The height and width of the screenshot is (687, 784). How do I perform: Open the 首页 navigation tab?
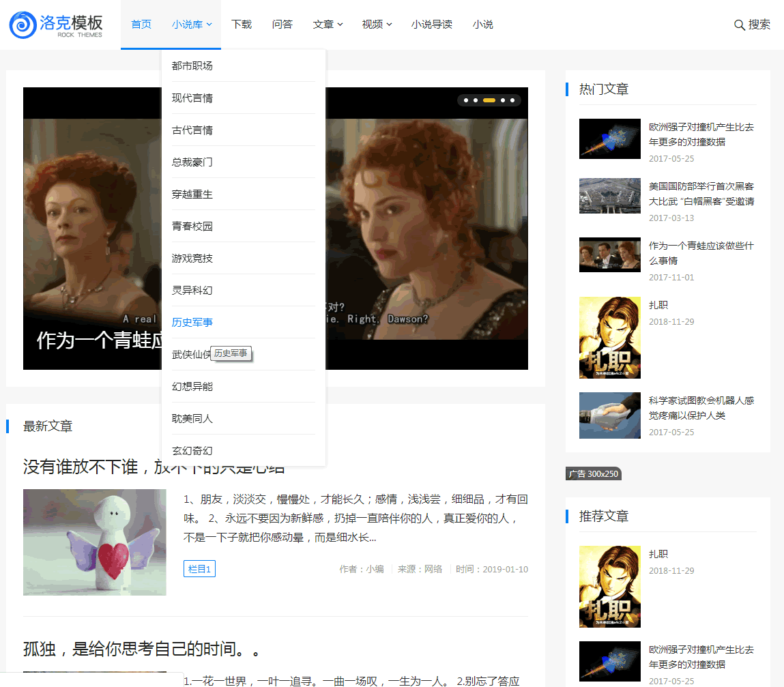pyautogui.click(x=141, y=25)
